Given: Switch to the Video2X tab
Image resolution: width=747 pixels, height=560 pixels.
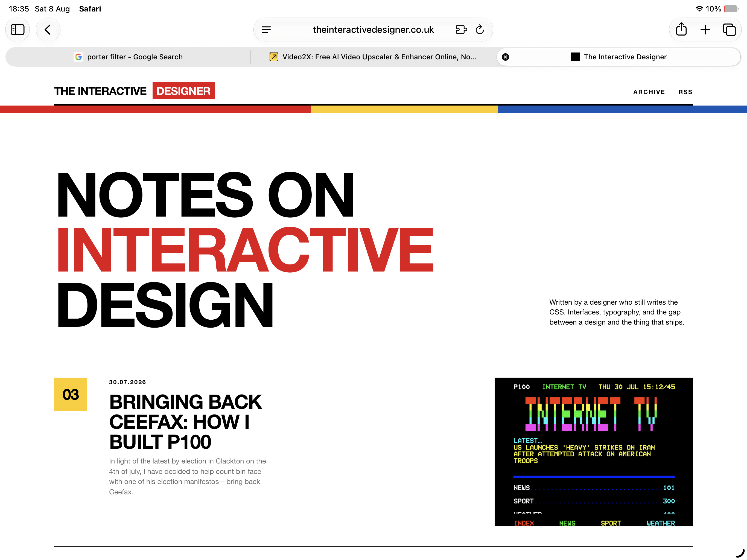Looking at the screenshot, I should tap(373, 57).
